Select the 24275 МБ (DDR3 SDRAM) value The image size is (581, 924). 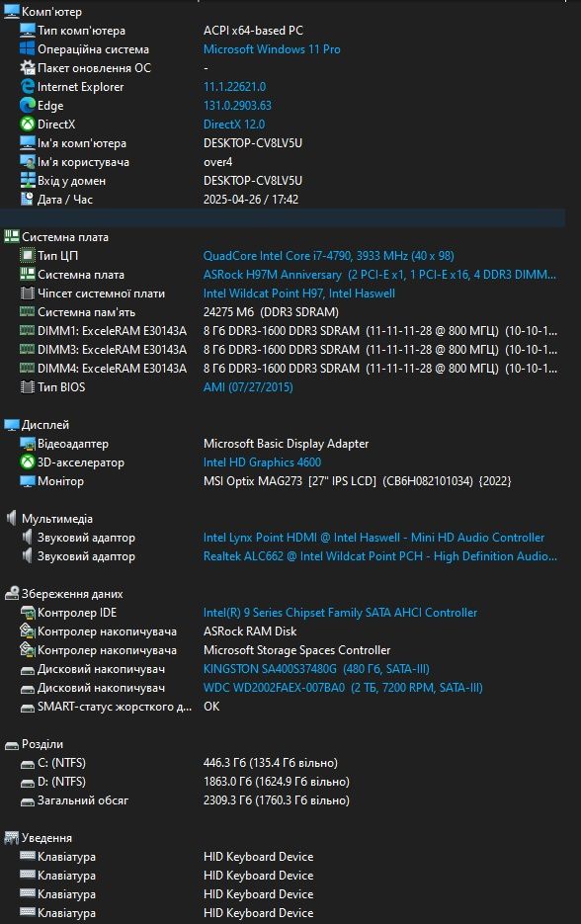(271, 312)
